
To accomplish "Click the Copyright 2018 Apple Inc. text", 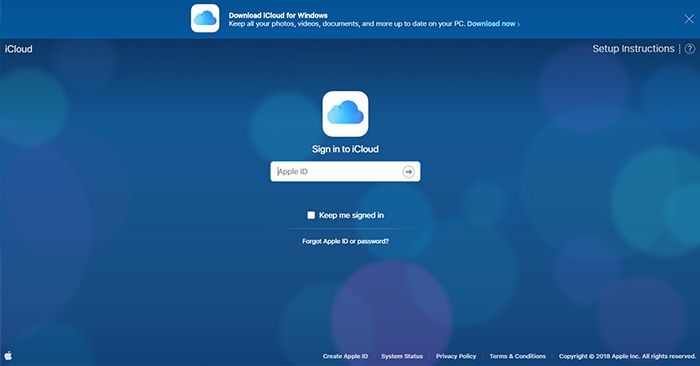I will pyautogui.click(x=627, y=356).
